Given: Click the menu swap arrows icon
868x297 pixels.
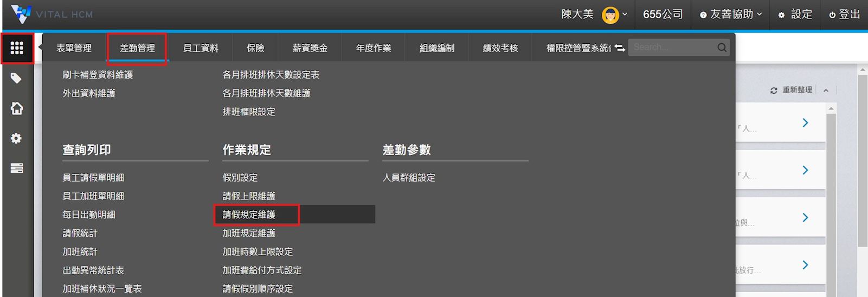Looking at the screenshot, I should (x=620, y=48).
